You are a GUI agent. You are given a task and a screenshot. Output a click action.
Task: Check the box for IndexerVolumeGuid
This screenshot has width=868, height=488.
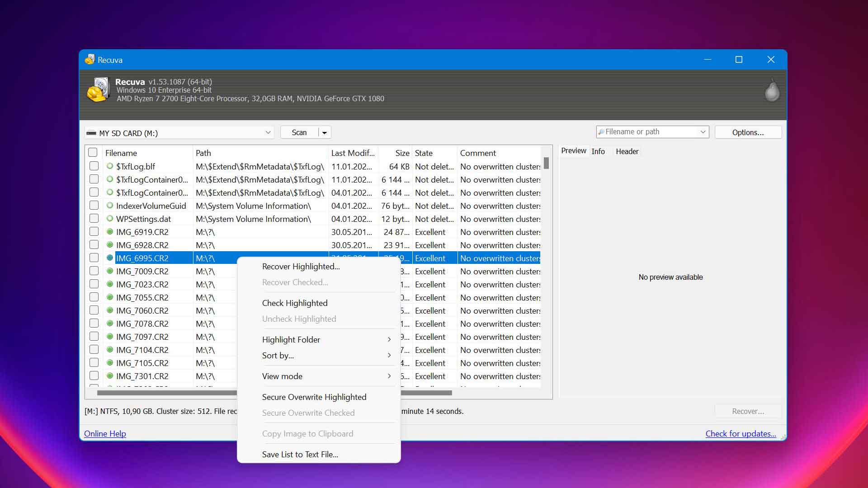[x=94, y=206]
